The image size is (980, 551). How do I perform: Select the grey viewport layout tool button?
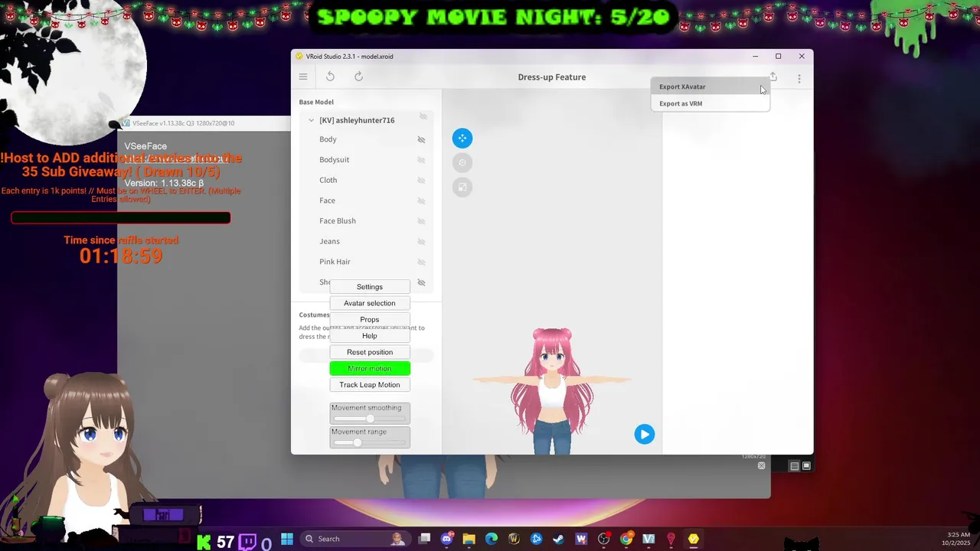point(462,187)
